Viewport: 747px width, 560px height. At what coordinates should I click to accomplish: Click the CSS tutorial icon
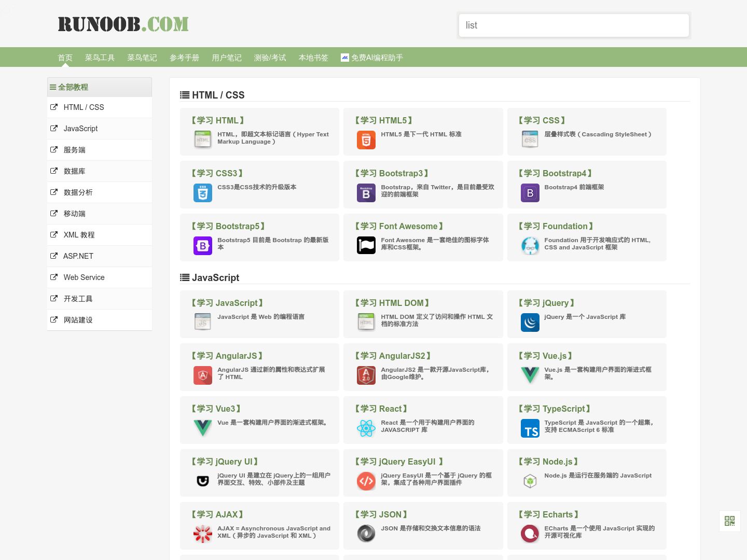pyautogui.click(x=530, y=140)
